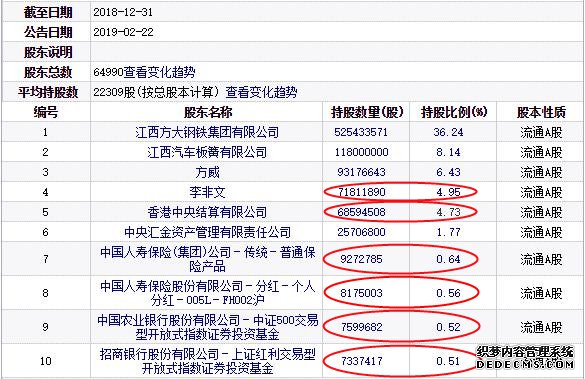Open shareholder 江西方大钢铁集团有限公司
585x379 pixels.
click(x=207, y=132)
